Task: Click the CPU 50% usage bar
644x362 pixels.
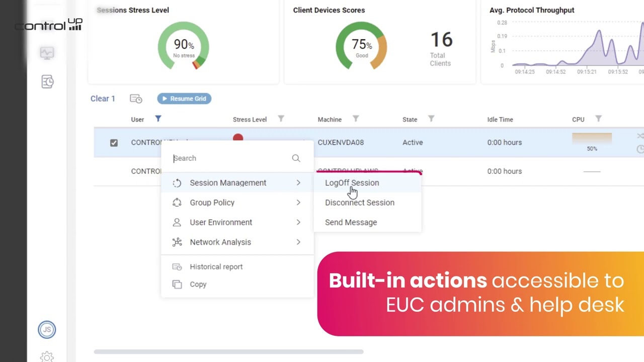Action: 592,139
